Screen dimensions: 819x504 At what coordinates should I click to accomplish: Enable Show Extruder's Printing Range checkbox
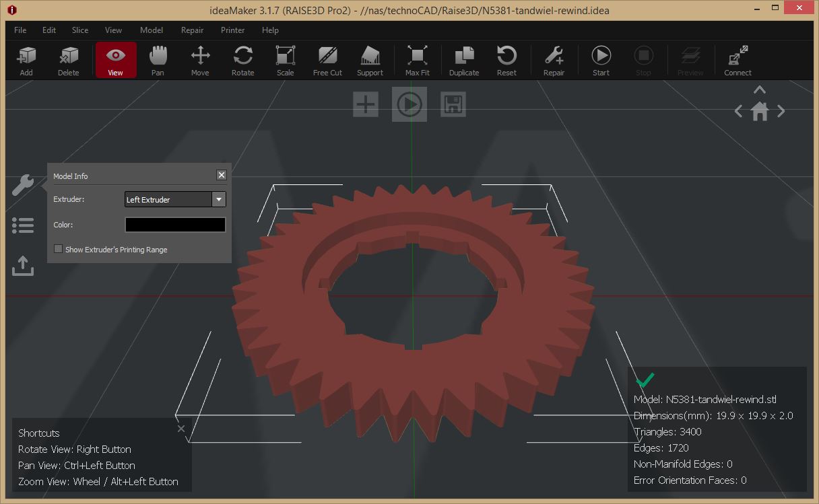tap(59, 249)
